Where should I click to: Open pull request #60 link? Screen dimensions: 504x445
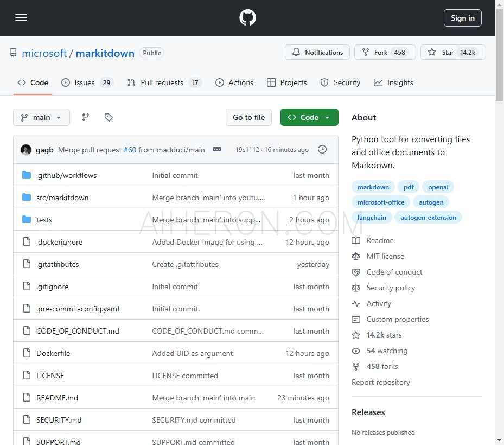[130, 150]
